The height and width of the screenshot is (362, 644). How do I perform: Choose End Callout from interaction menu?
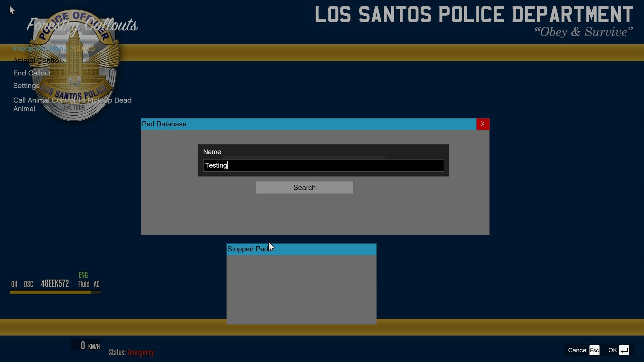click(32, 73)
